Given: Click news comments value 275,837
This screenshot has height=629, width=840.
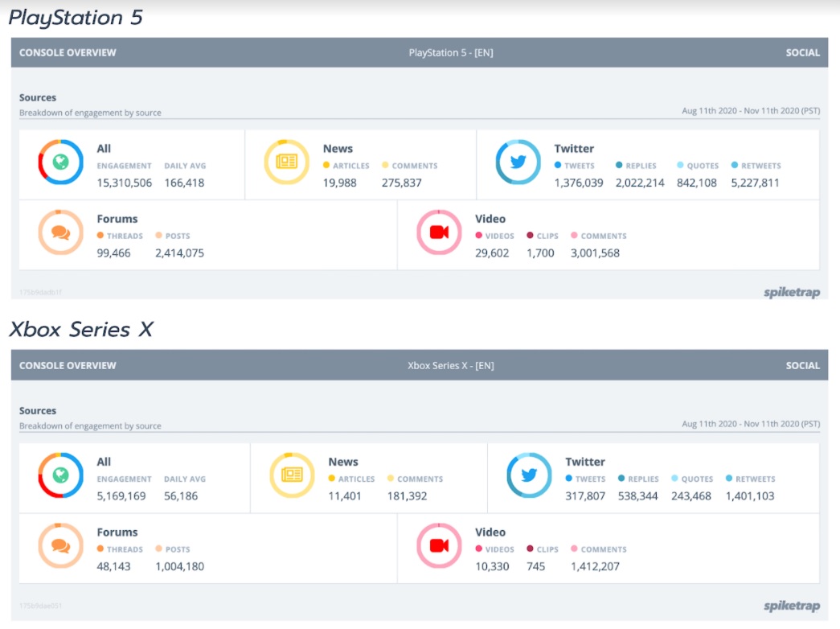Looking at the screenshot, I should click(402, 183).
